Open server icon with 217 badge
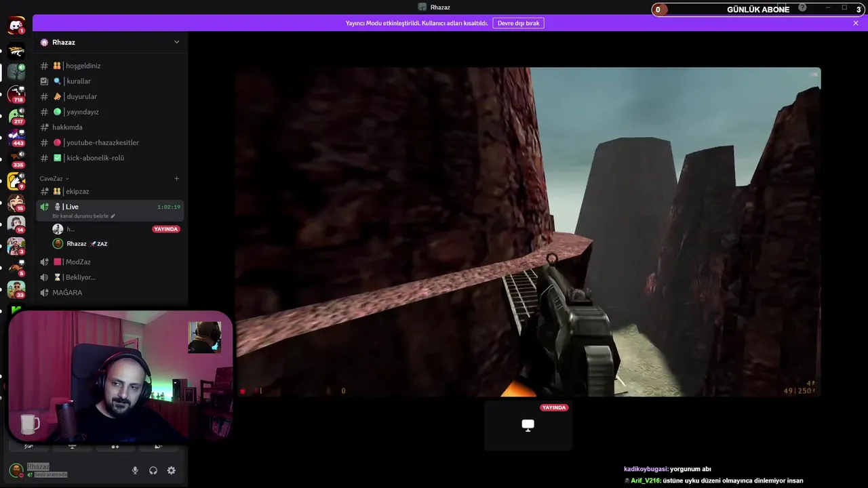The height and width of the screenshot is (488, 868). point(16,115)
